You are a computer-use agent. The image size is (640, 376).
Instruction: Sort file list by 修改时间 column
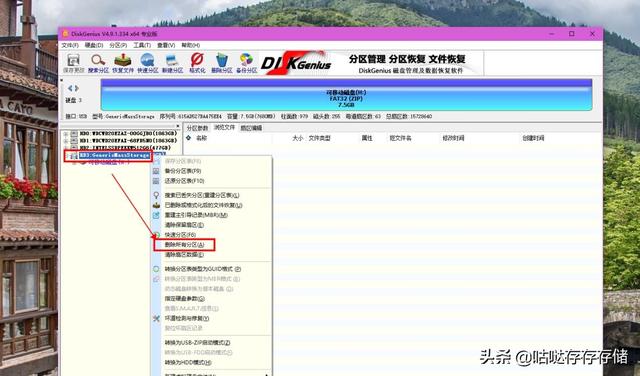click(x=453, y=138)
